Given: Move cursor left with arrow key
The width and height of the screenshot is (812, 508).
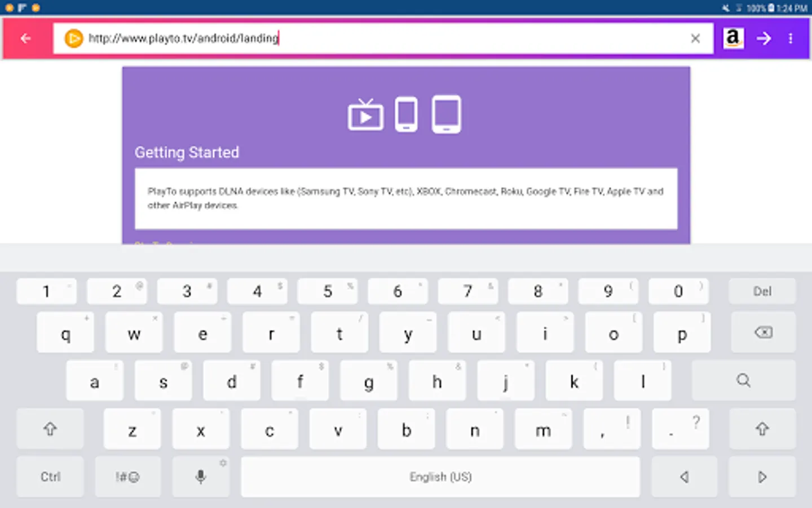Looking at the screenshot, I should coord(685,477).
